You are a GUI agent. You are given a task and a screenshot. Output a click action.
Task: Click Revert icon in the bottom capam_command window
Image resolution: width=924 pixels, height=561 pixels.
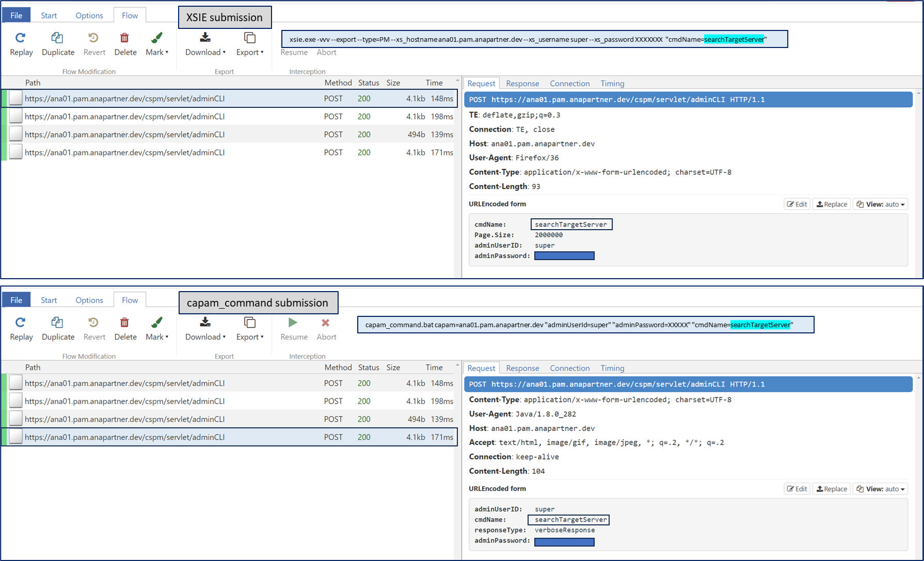click(x=93, y=323)
